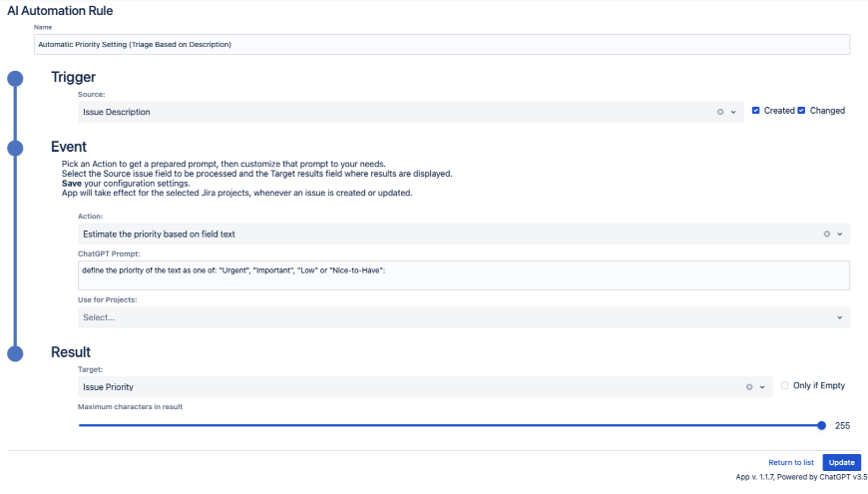The width and height of the screenshot is (868, 494).
Task: Click the Trigger step circle marker
Action: [15, 79]
